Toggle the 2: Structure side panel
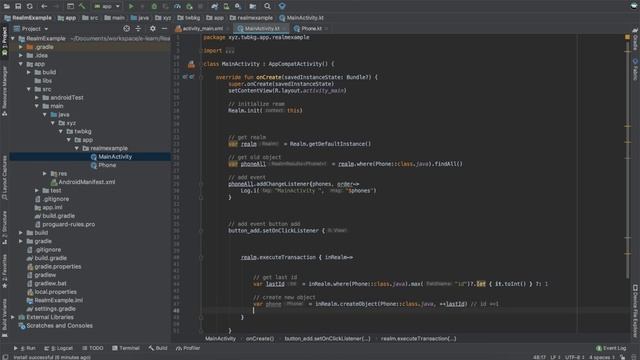Screen dimensions: 640x360 click(x=4, y=228)
